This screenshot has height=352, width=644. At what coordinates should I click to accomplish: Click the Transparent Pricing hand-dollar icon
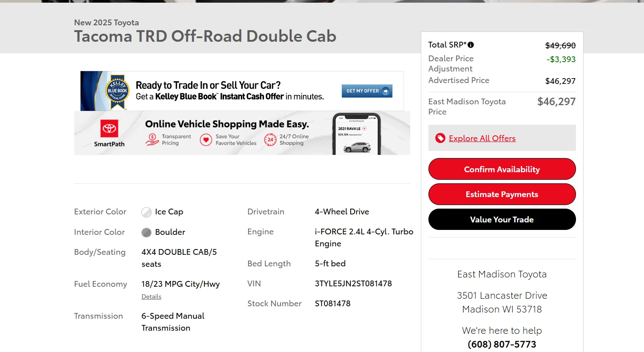152,140
